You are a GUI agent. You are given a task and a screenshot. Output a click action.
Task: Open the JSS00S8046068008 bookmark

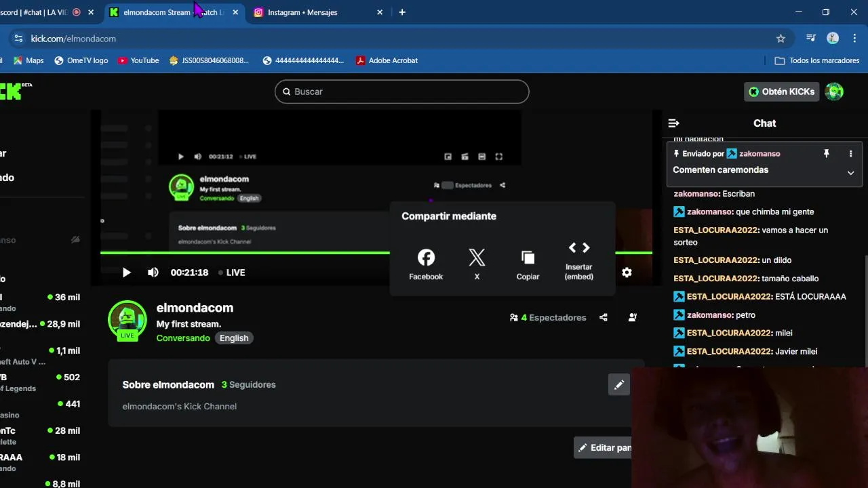point(210,60)
